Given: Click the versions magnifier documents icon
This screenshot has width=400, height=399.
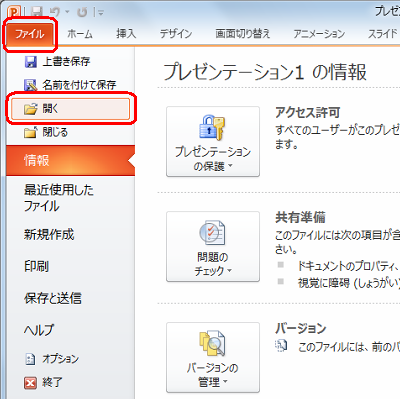Looking at the screenshot, I should [212, 343].
